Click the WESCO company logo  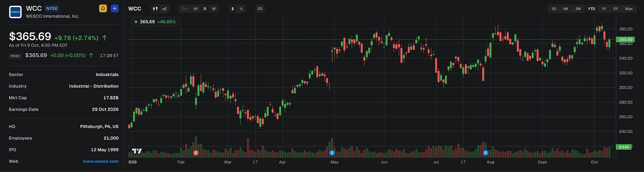point(15,11)
